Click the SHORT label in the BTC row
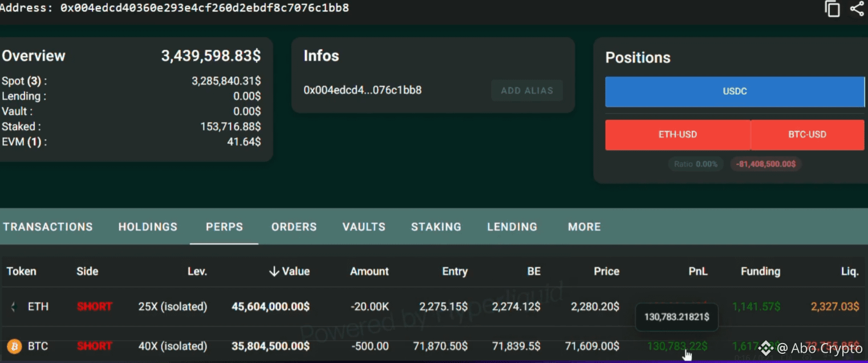The image size is (868, 363). (95, 346)
